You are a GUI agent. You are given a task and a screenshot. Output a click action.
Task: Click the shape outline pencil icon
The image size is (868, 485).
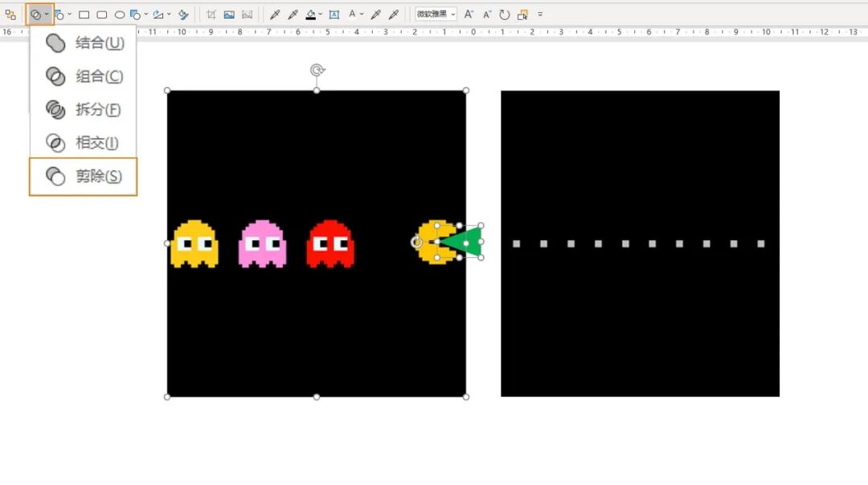click(x=158, y=15)
